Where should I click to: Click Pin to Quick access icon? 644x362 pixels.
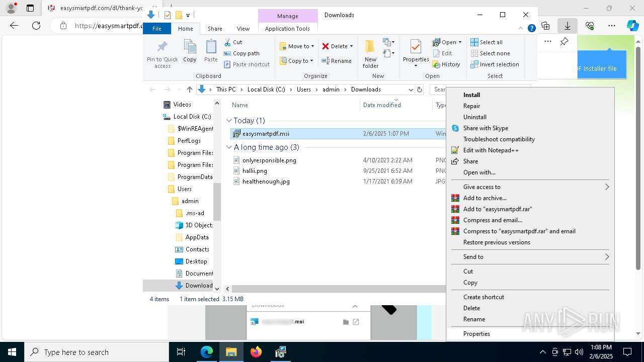[162, 54]
